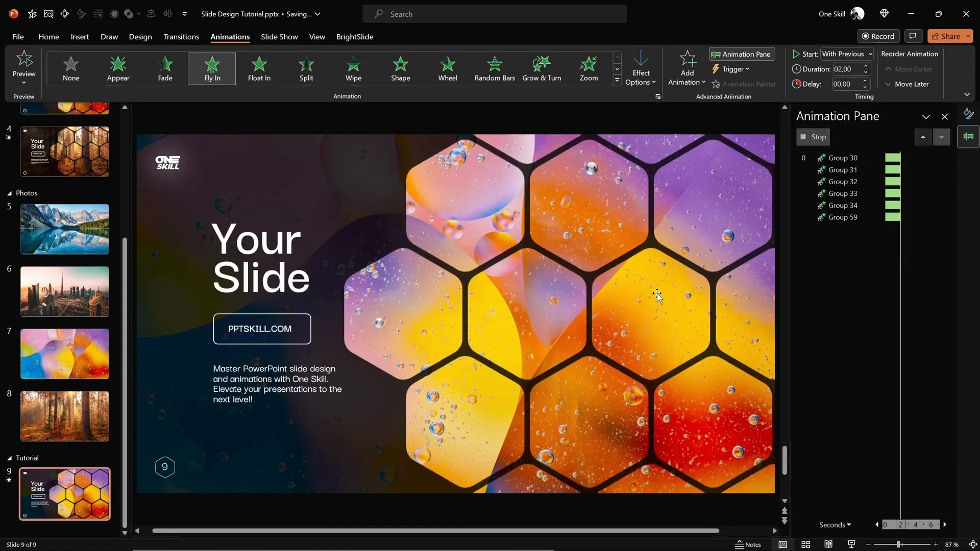980x551 pixels.
Task: Click Record to start presentation recording
Action: [879, 36]
